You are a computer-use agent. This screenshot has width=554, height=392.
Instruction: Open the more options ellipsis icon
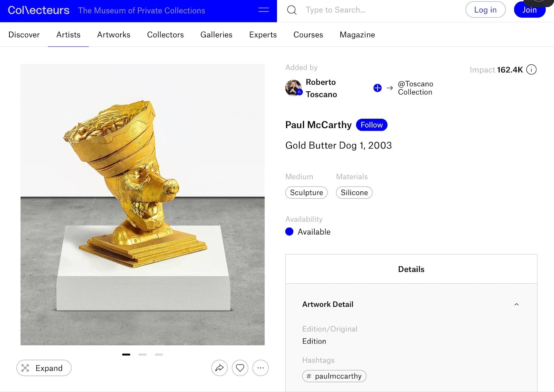[x=260, y=368]
